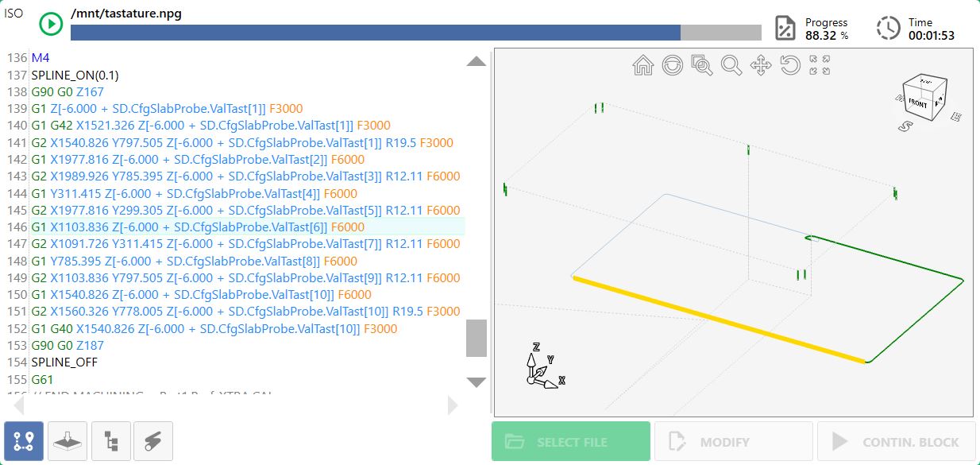The height and width of the screenshot is (465, 980).
Task: Open the tree structure view button
Action: coord(111,441)
